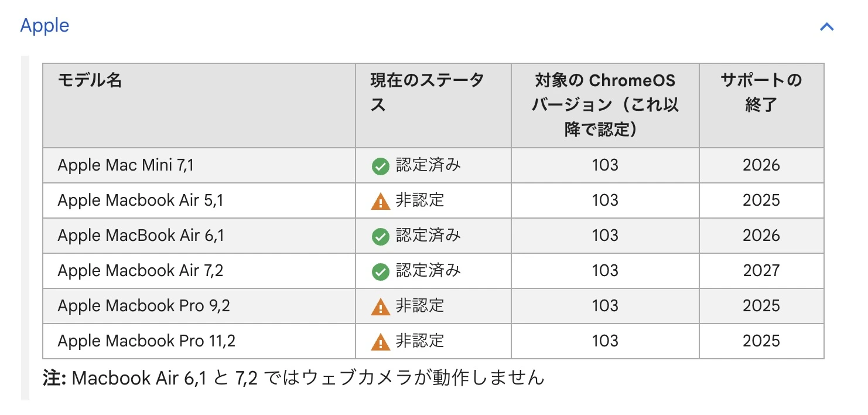Open the Apple section heading link
Image resolution: width=868 pixels, height=415 pixels.
pos(45,25)
